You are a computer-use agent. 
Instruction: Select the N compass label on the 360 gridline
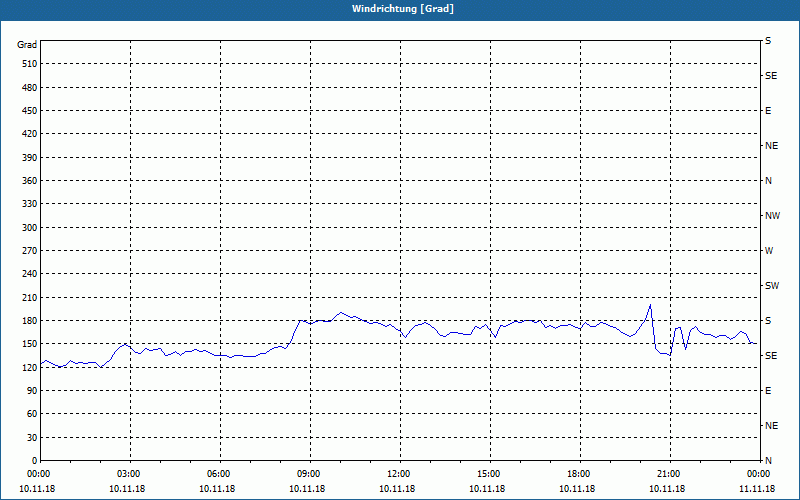pos(769,181)
